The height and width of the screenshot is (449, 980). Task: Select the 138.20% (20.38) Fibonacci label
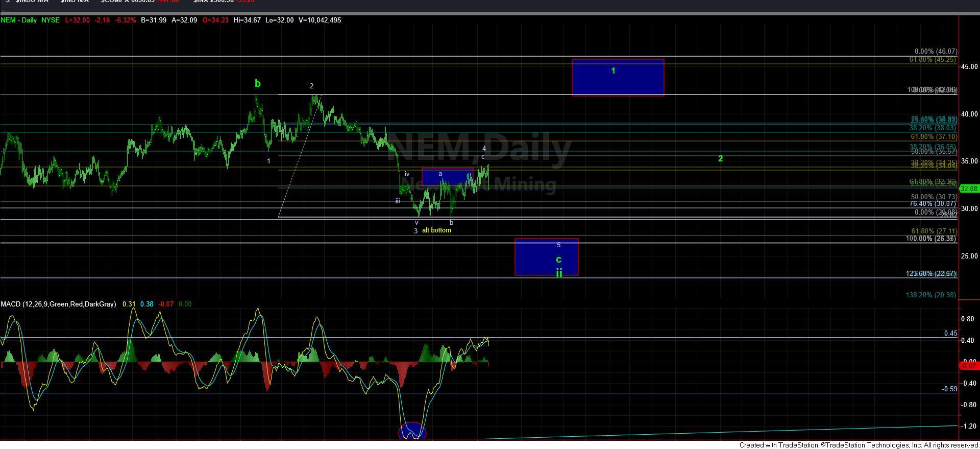(931, 295)
